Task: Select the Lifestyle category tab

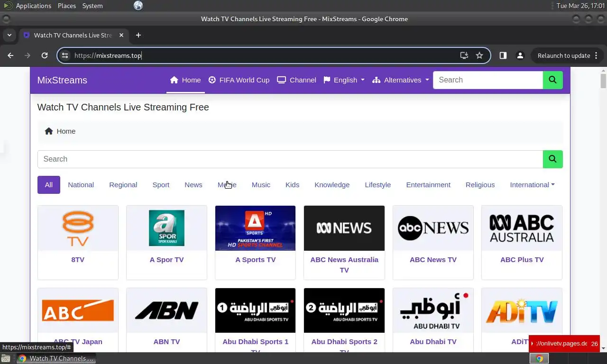Action: 378,185
